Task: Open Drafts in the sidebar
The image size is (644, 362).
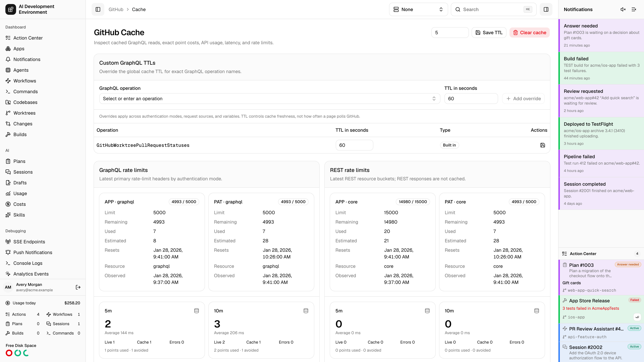Action: click(43, 183)
